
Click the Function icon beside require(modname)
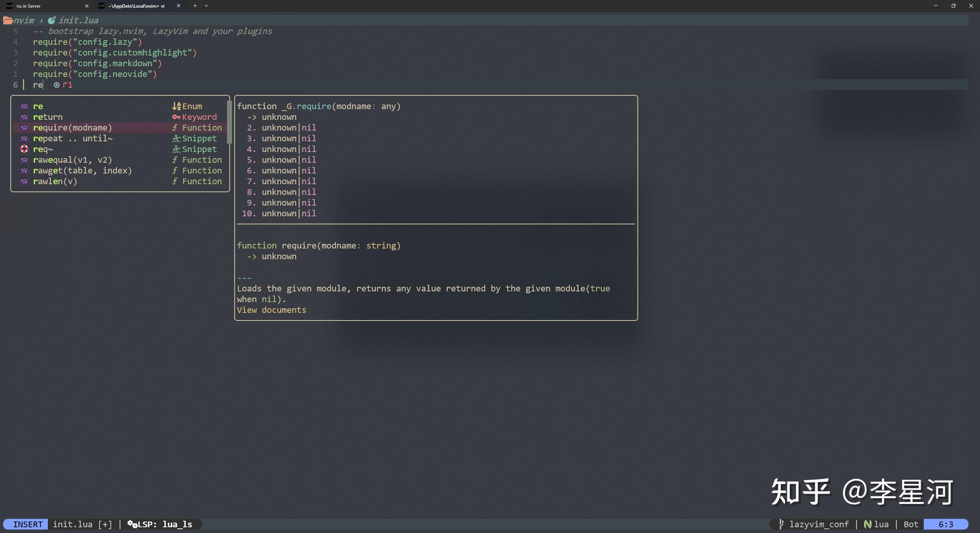[176, 128]
